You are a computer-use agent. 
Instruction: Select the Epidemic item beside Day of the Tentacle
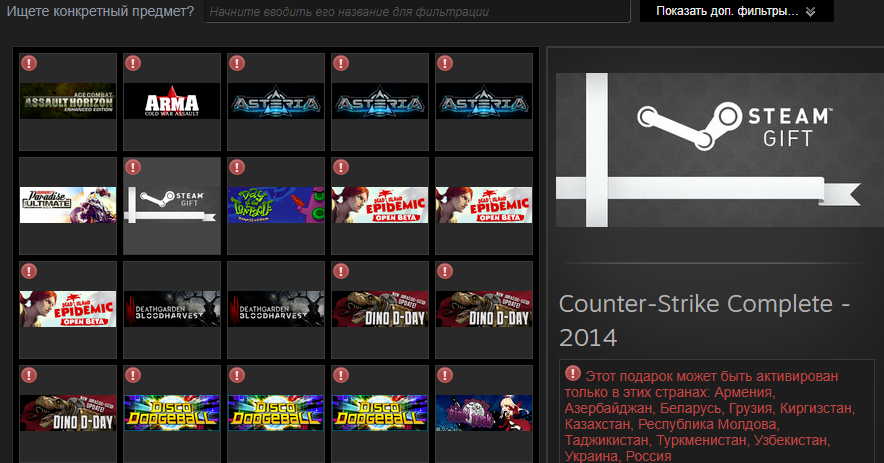point(380,206)
